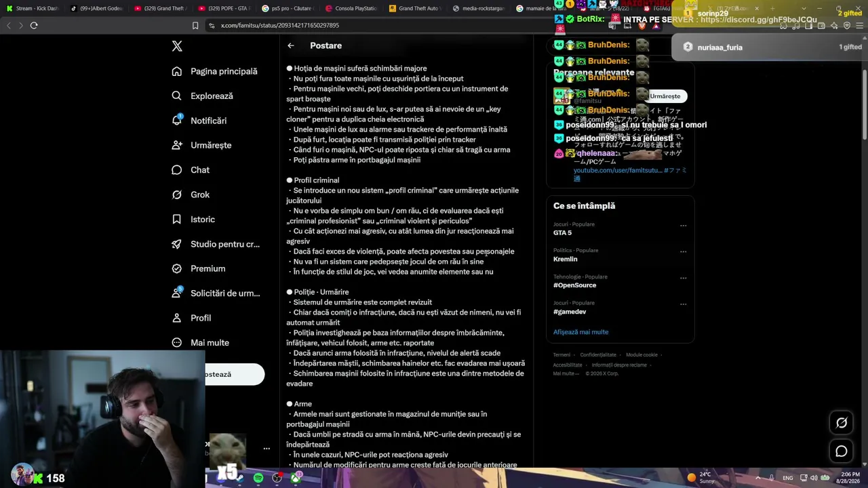
Task: Click the Chat bubble icon in sidebar
Action: (177, 170)
